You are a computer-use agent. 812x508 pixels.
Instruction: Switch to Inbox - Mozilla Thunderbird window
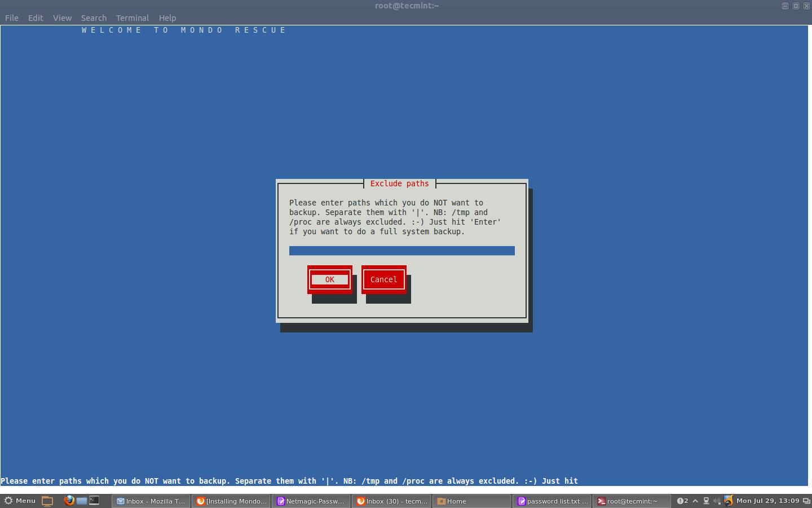(x=151, y=501)
